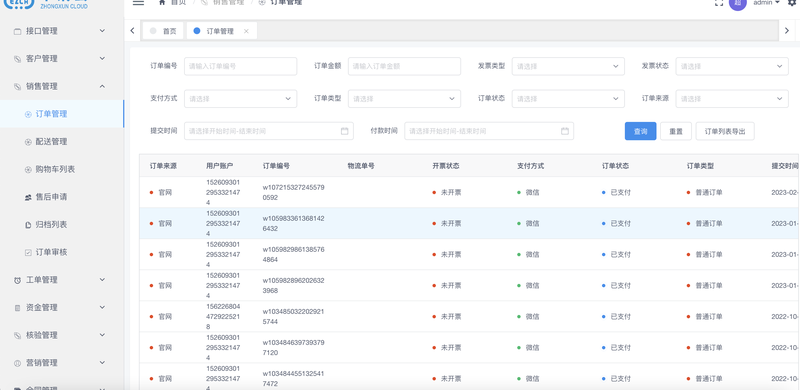Click the 购物车列表 submenu icon

point(28,169)
